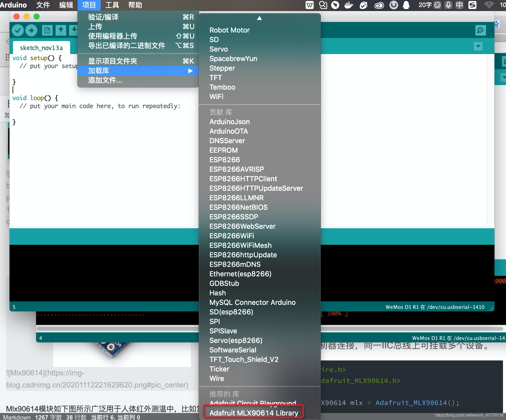Click the Upload arrow toolbar icon

pyautogui.click(x=31, y=31)
